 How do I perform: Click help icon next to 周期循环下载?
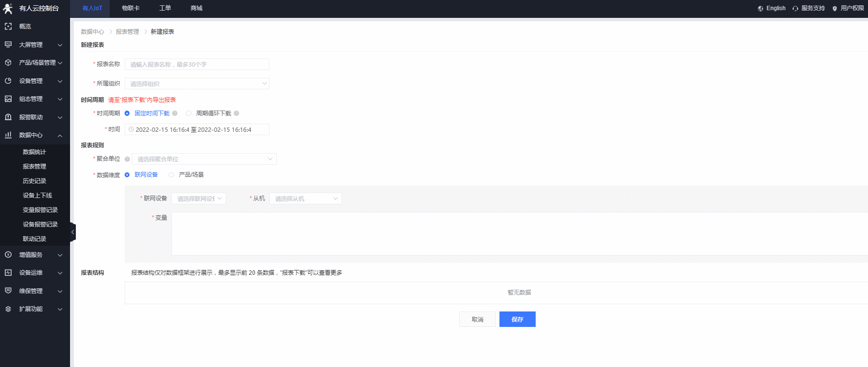point(237,113)
